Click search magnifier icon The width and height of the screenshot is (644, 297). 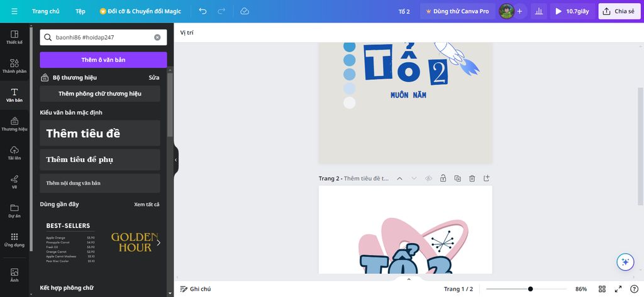coord(48,37)
